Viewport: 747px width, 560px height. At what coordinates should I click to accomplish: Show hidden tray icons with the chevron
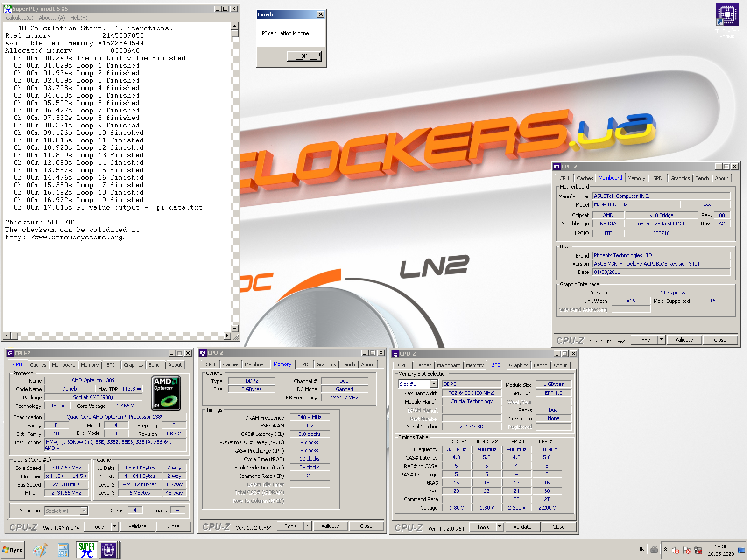click(665, 550)
